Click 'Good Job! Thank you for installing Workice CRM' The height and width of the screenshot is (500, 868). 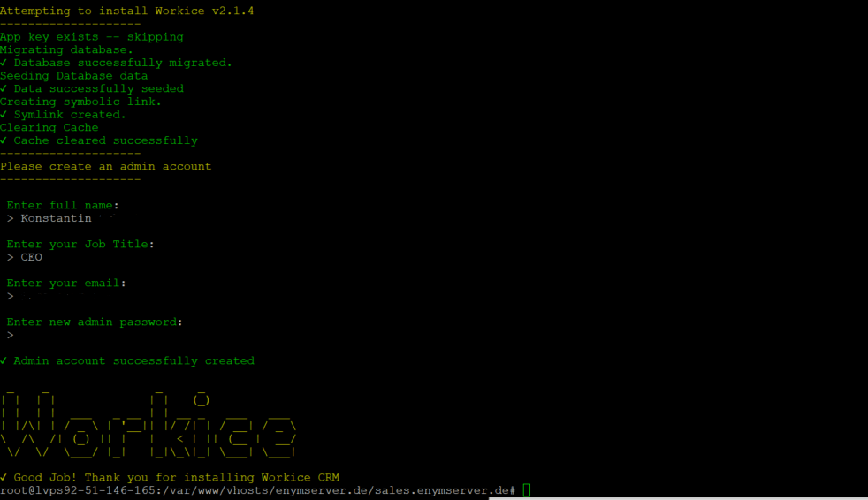pyautogui.click(x=176, y=477)
